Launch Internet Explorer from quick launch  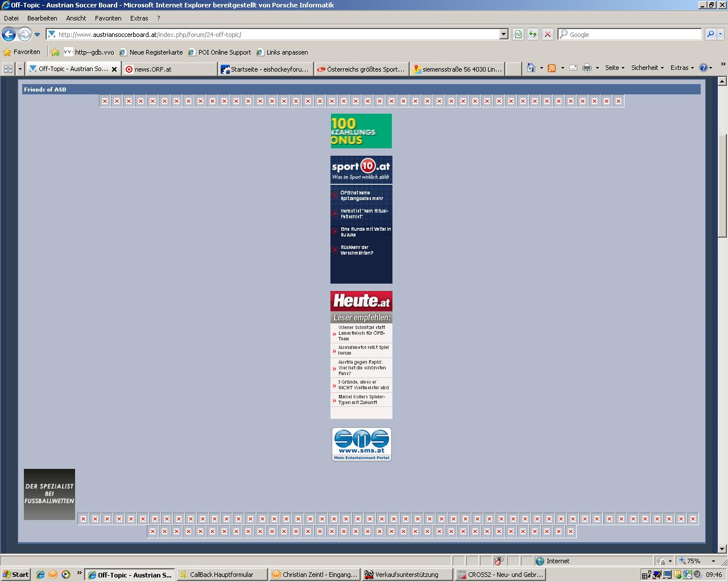(40, 575)
